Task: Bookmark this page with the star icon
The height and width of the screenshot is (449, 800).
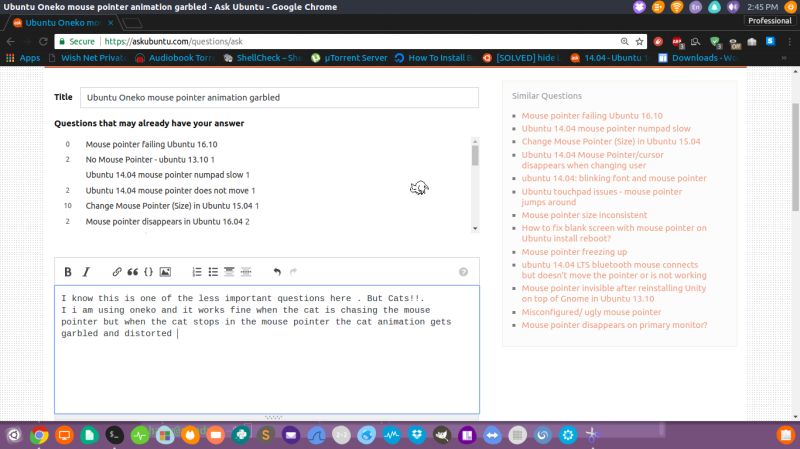Action: (639, 42)
